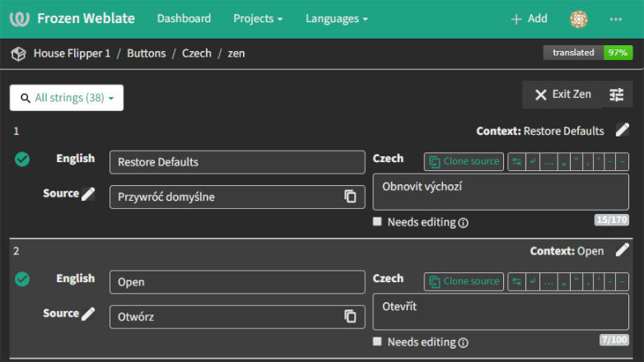Toggle Needs editing for Obnovit výchozí
Viewport: 644px width, 362px height.
[377, 221]
